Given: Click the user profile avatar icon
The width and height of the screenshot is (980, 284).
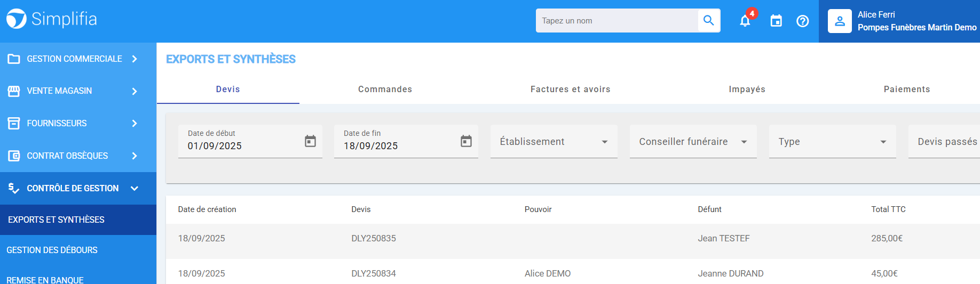Looking at the screenshot, I should pyautogui.click(x=840, y=21).
